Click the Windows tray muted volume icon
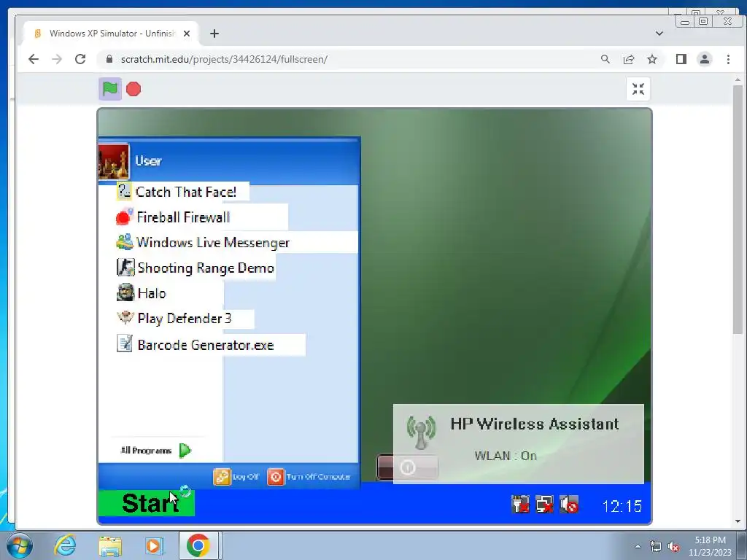This screenshot has height=560, width=747. [673, 546]
